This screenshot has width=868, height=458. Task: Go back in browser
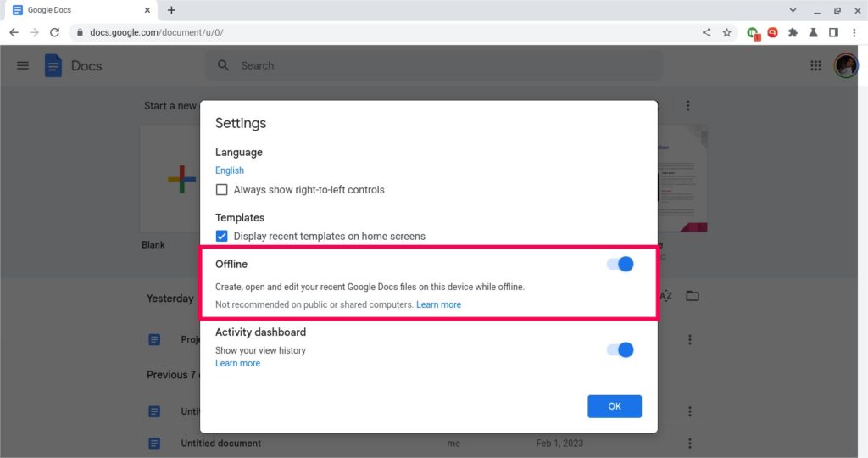(x=14, y=32)
